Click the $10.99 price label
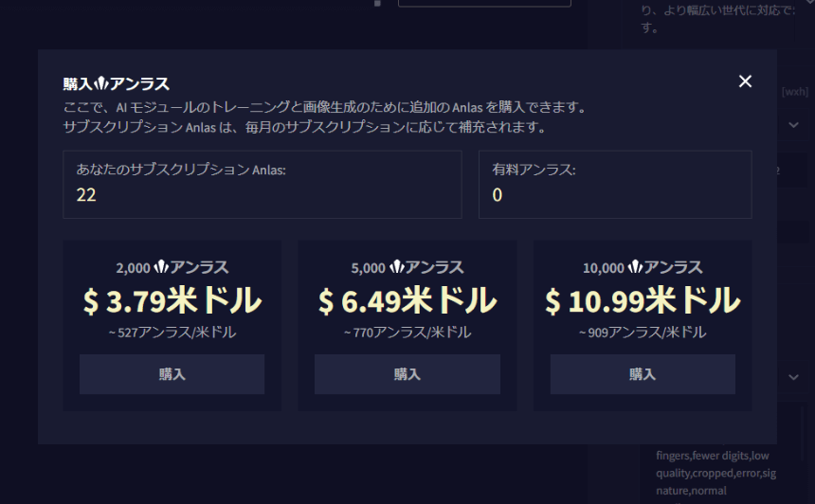Viewport: 815px width, 504px height. tap(642, 301)
